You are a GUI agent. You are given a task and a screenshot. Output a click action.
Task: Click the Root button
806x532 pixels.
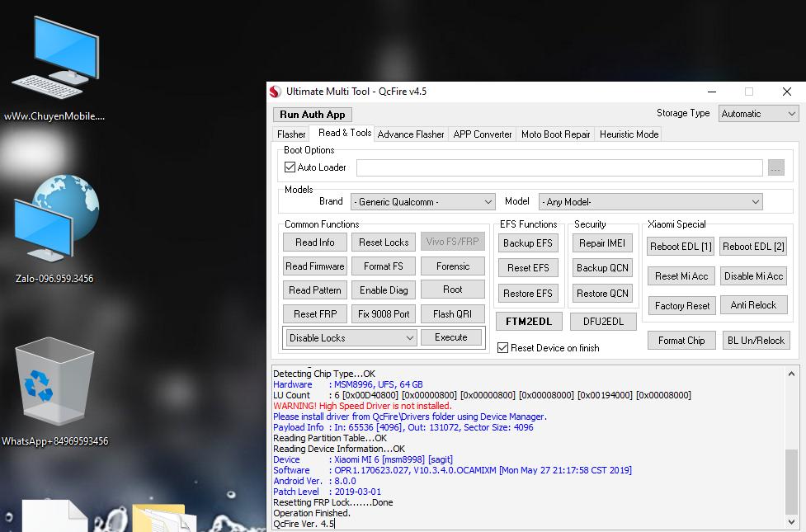pyautogui.click(x=453, y=290)
